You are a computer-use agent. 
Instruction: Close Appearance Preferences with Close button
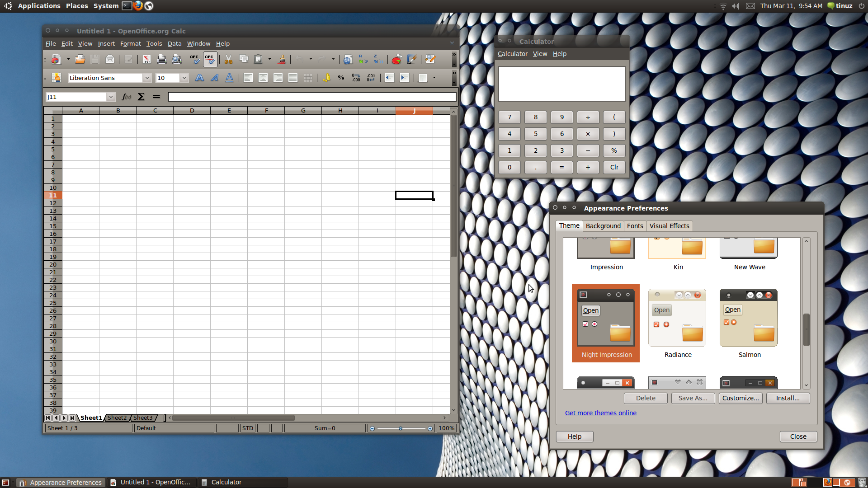pyautogui.click(x=798, y=436)
